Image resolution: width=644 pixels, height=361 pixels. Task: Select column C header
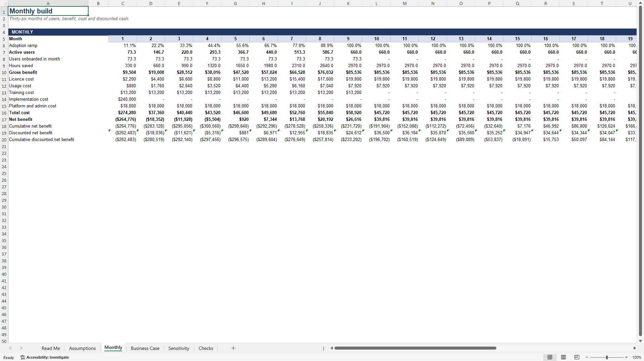123,3
